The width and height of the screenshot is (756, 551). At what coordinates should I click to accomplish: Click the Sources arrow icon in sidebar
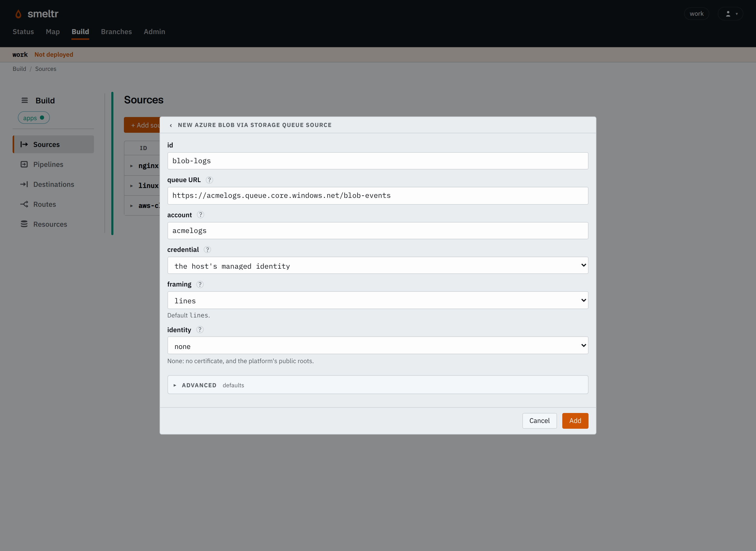pos(24,144)
